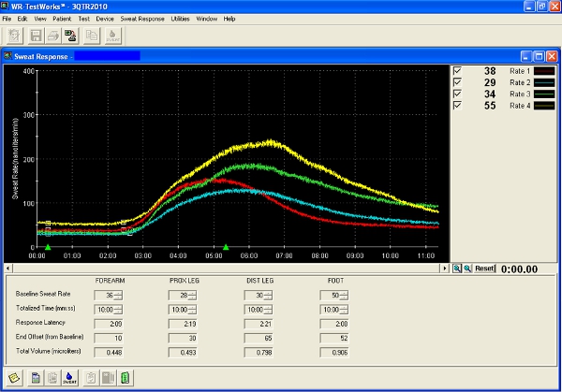
Task: Click the zoom in magnifier below the graph
Action: coord(456,269)
